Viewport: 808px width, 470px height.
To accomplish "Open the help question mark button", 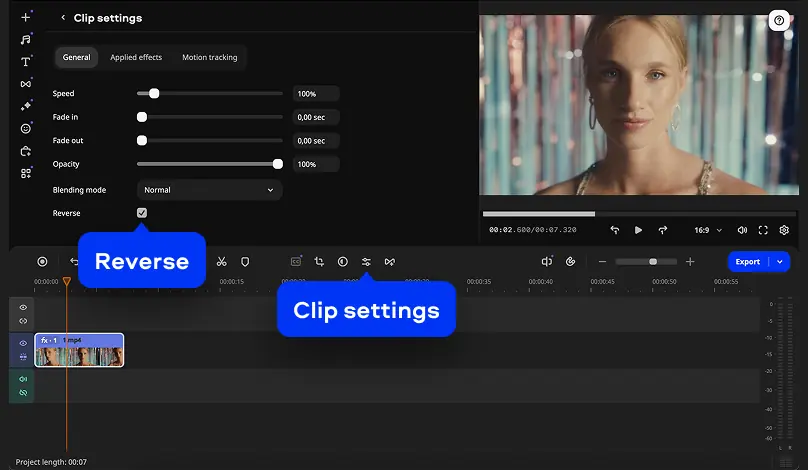I will tap(779, 21).
